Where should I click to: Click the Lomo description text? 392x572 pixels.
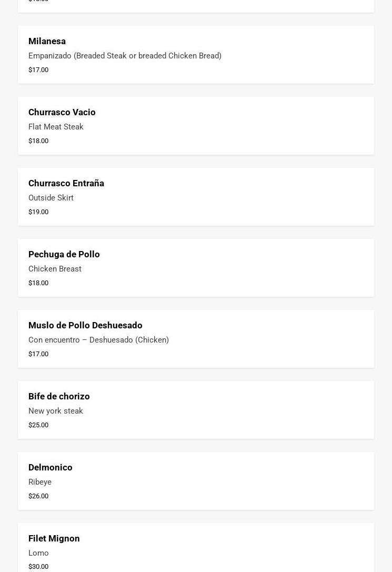pos(38,553)
